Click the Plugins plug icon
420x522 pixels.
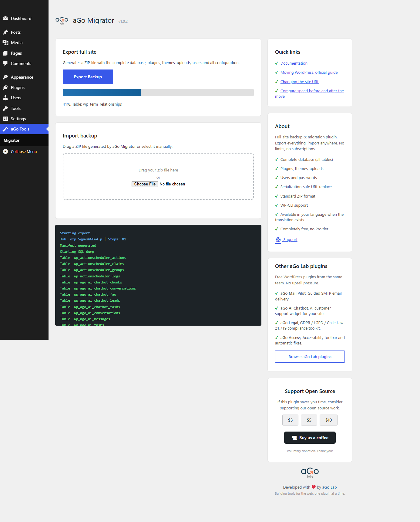(5, 87)
